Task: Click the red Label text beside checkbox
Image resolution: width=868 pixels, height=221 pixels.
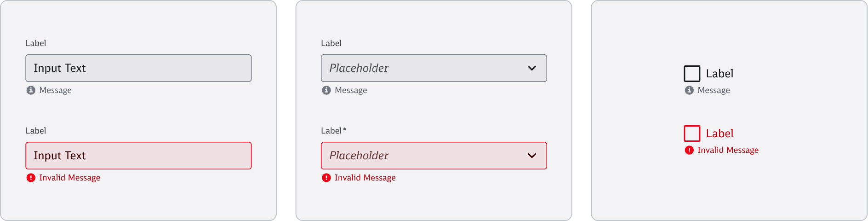Action: (x=720, y=134)
